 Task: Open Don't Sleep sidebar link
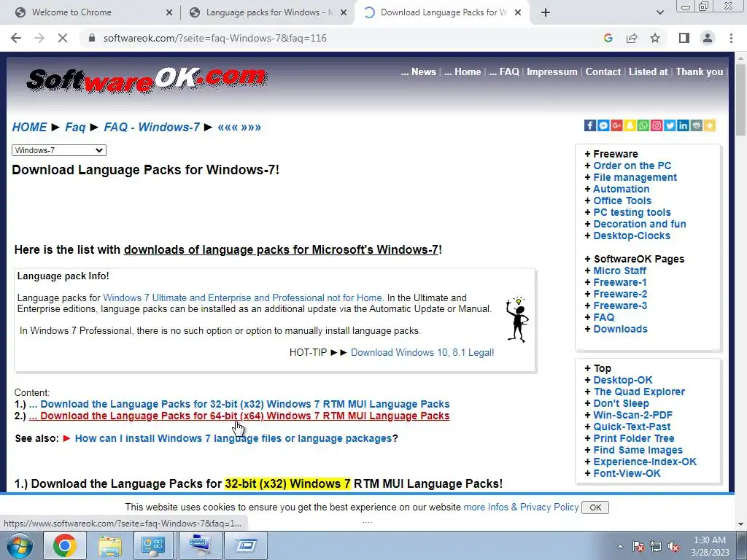tap(622, 403)
